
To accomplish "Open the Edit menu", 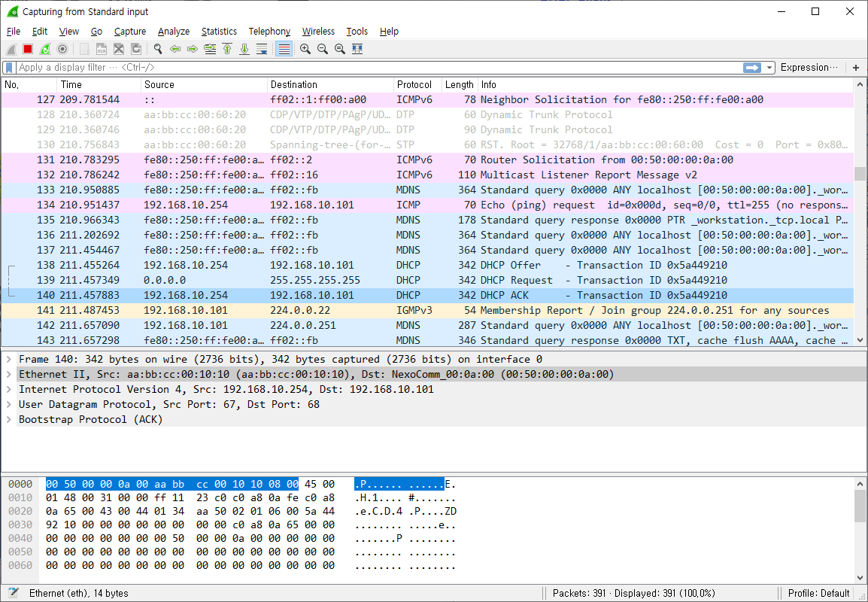I will [40, 32].
